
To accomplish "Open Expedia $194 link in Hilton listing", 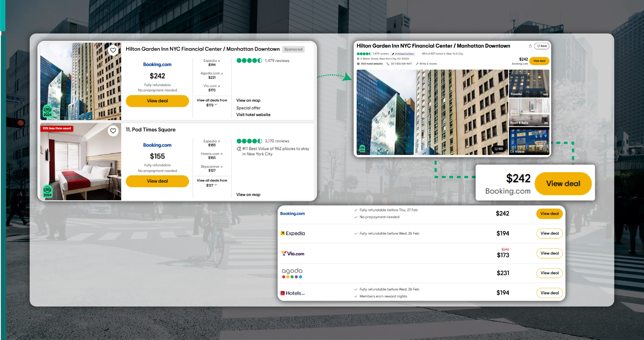I will [212, 63].
